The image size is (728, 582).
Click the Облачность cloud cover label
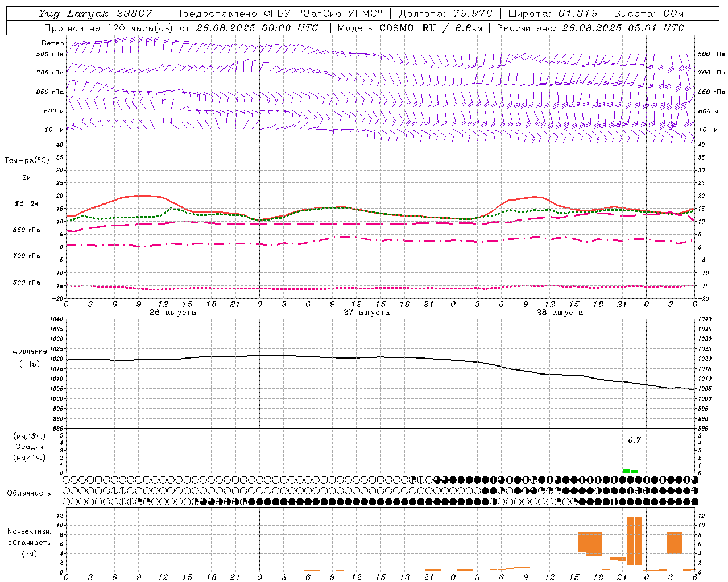[x=29, y=493]
